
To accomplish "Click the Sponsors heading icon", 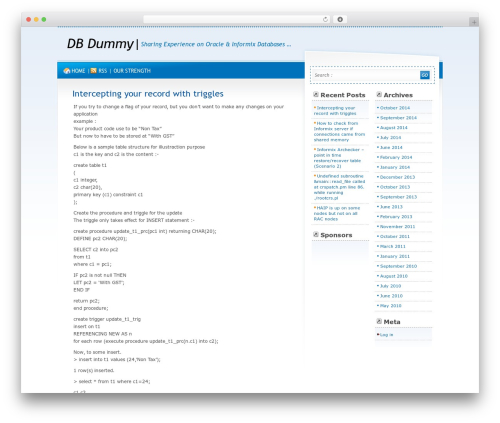I will pyautogui.click(x=316, y=235).
